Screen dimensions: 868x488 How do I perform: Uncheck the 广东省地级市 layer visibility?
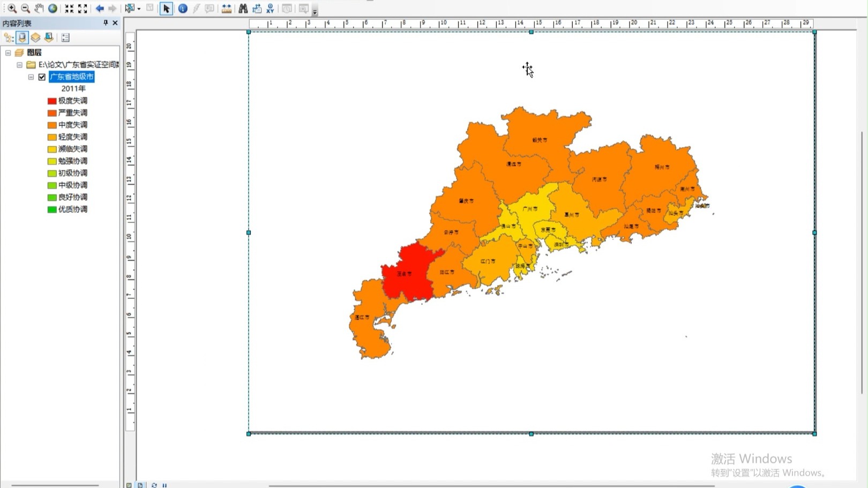(41, 77)
